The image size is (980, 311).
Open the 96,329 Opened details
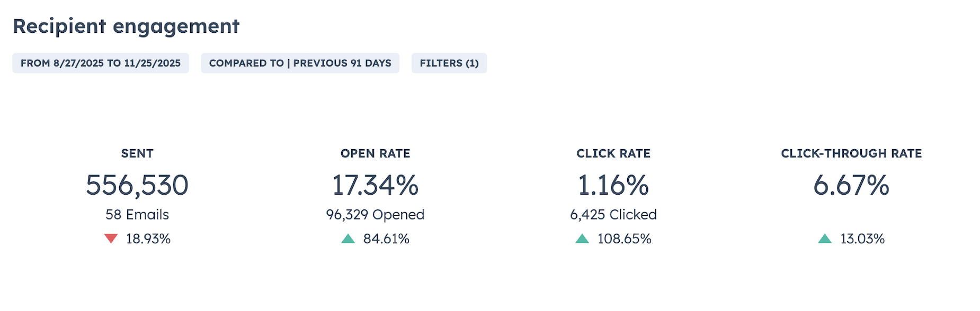tap(375, 215)
